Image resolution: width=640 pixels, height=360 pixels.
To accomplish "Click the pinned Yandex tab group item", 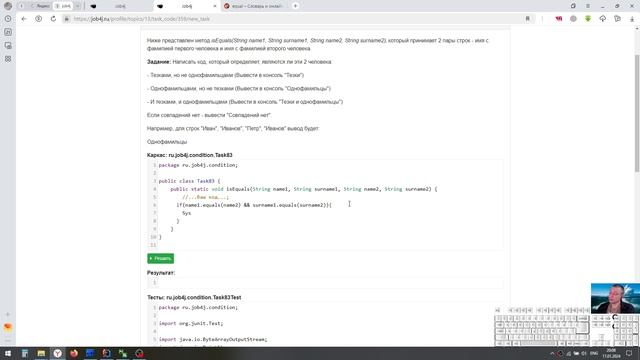I will click(x=40, y=6).
